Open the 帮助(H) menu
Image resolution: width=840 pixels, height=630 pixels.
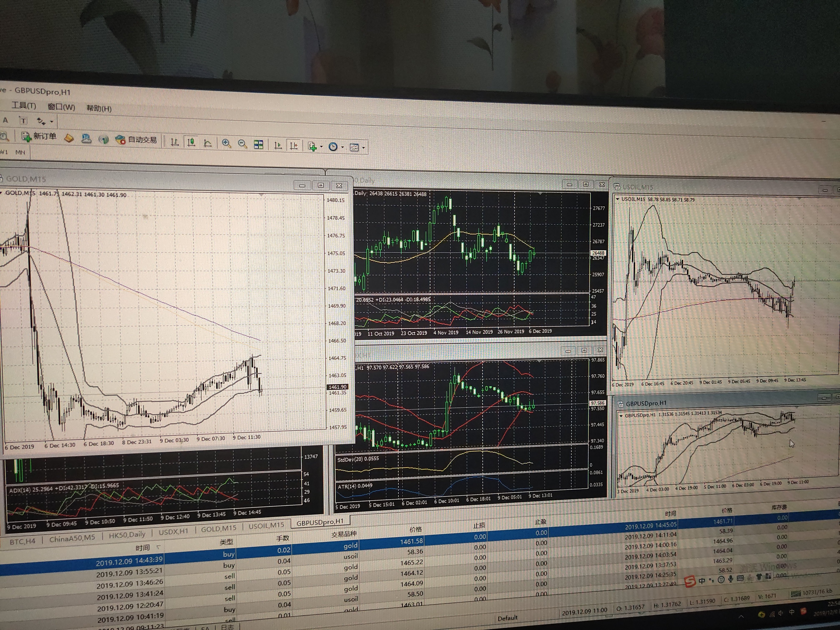pyautogui.click(x=99, y=108)
